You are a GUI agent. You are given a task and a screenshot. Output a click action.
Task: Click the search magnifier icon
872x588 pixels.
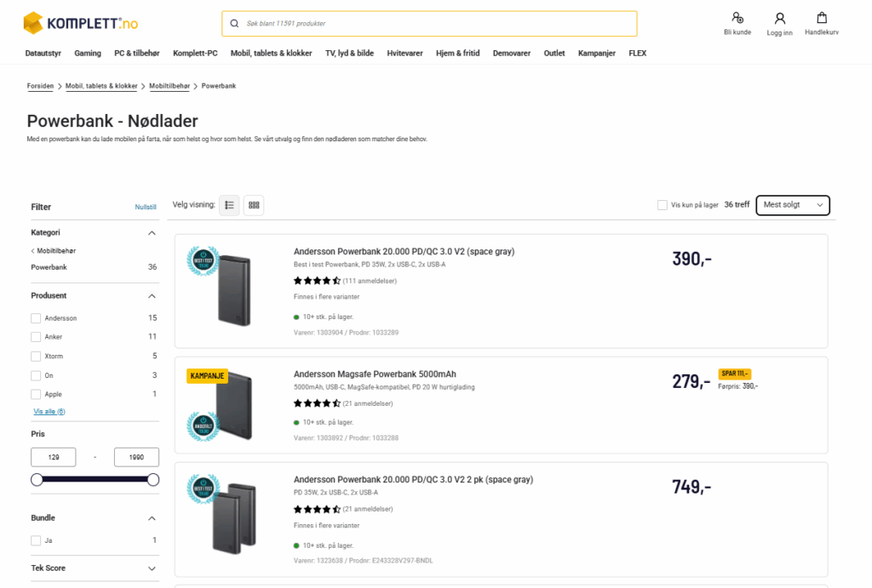point(234,24)
